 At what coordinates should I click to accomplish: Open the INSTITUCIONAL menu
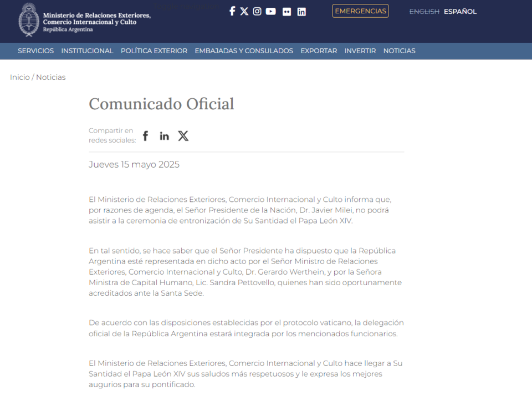87,51
